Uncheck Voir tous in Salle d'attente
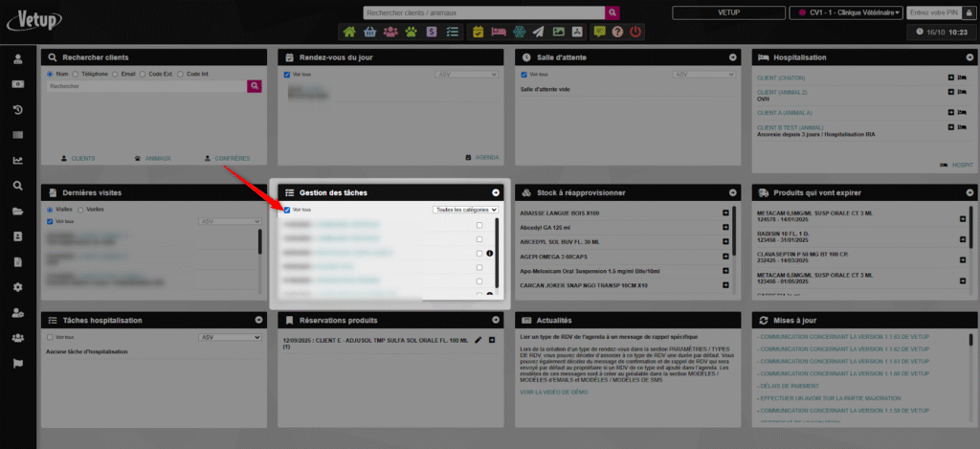Viewport: 980px width, 449px height. click(x=523, y=74)
